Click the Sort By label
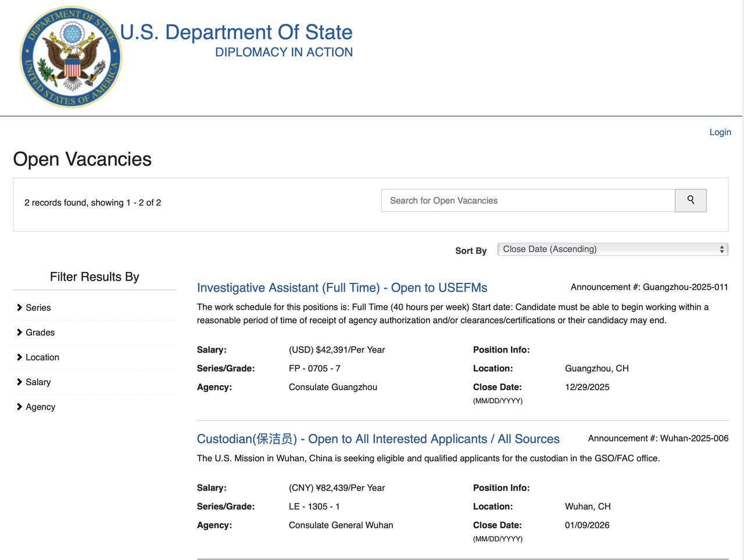This screenshot has width=744, height=560. pyautogui.click(x=471, y=250)
